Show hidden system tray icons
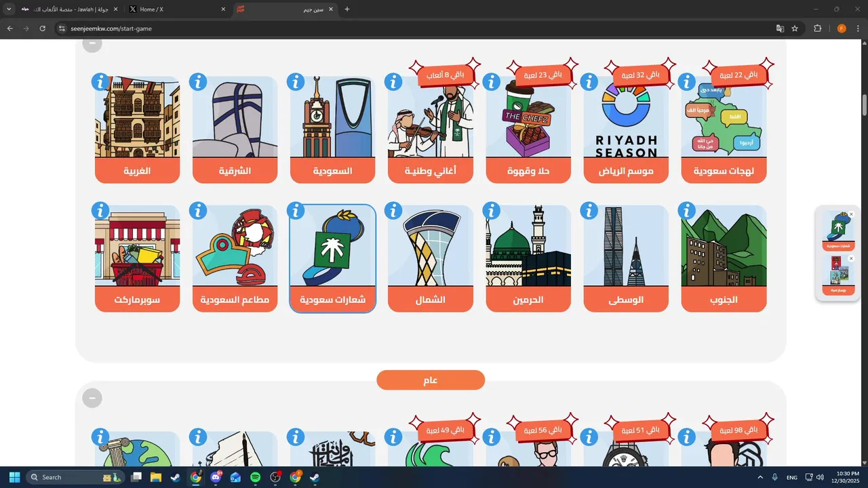 pos(760,477)
